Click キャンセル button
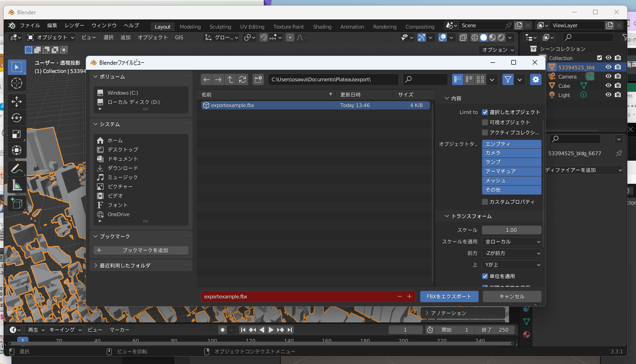This screenshot has height=364, width=636. pos(512,297)
